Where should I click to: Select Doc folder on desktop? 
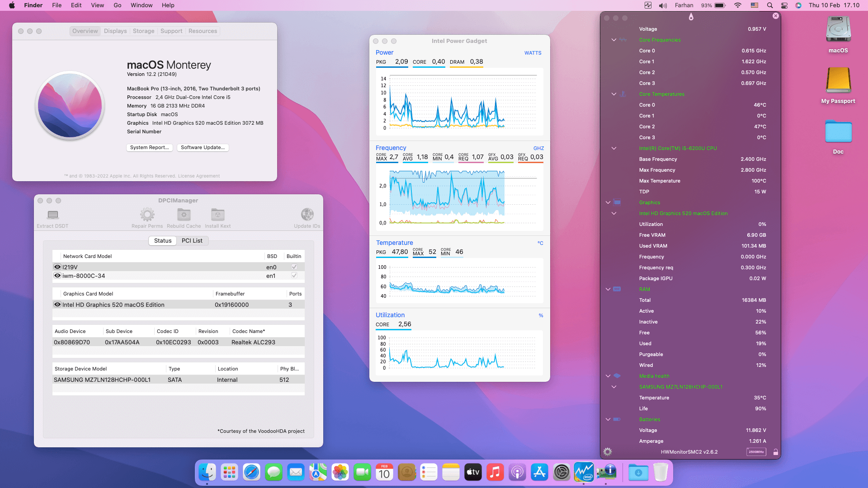tap(838, 132)
